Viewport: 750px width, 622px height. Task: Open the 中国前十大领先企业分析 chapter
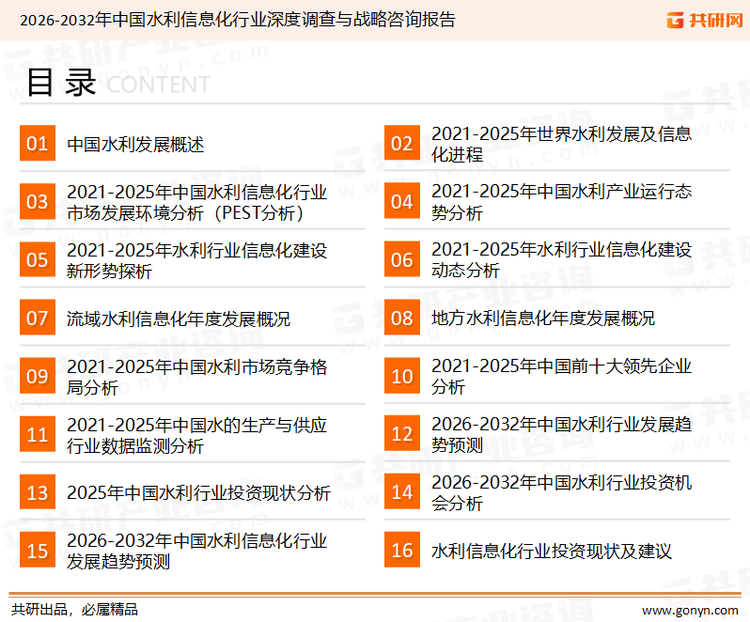561,376
